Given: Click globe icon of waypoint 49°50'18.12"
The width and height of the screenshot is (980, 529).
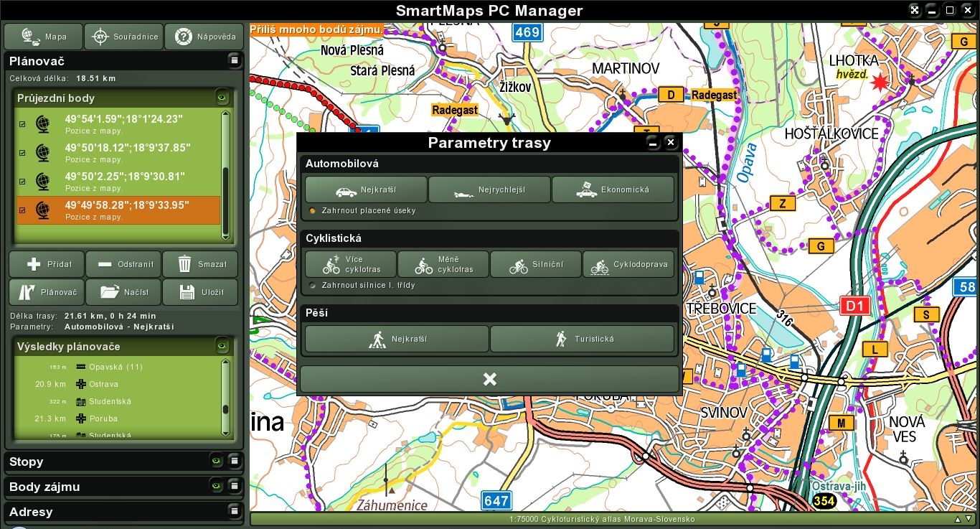Looking at the screenshot, I should point(42,153).
